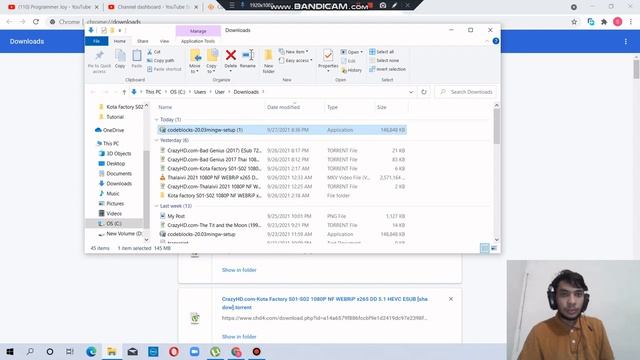The image size is (640, 360).
Task: Click the Users breadcrumb in the address bar
Action: 200,92
